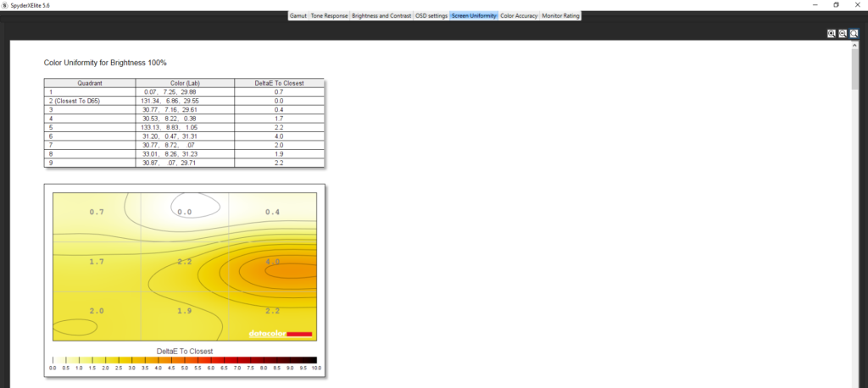Click the 0.0 region on the heatmap
The image size is (868, 388).
click(x=185, y=212)
